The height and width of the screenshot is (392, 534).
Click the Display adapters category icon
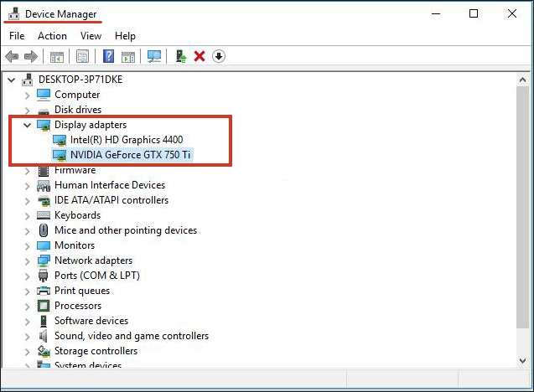(x=44, y=125)
